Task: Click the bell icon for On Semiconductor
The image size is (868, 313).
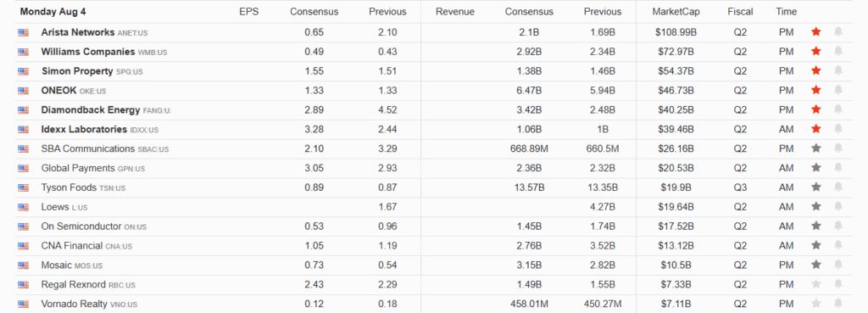Action: (838, 226)
